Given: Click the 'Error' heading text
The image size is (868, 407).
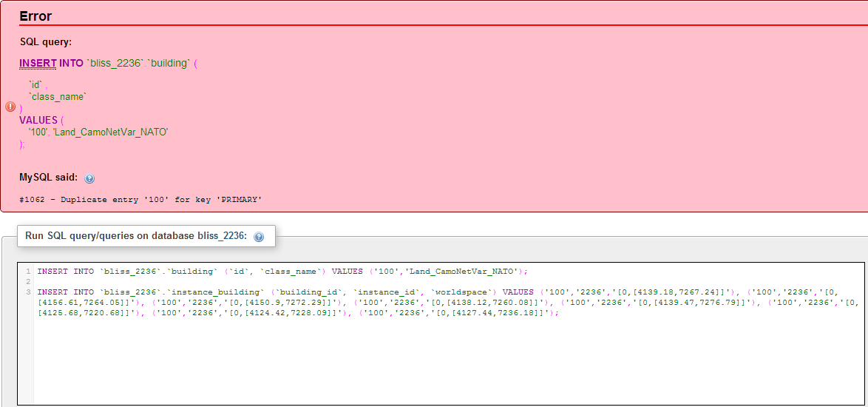Looking at the screenshot, I should pos(35,16).
